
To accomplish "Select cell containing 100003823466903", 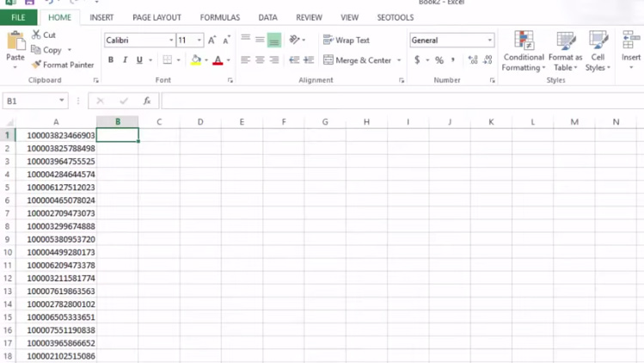I will coord(56,135).
